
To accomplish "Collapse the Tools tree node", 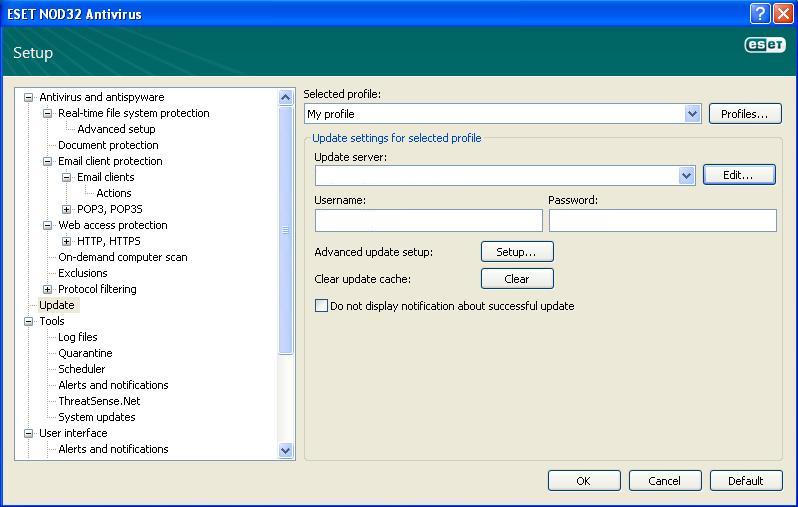I will [x=28, y=321].
